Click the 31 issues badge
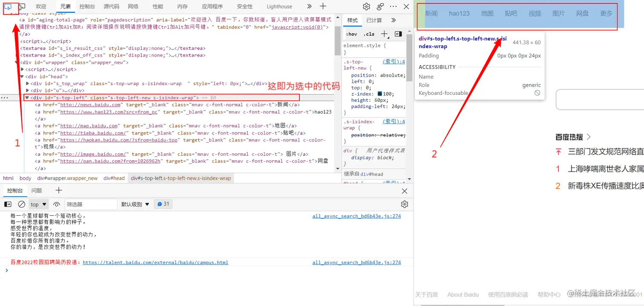 pos(163,204)
